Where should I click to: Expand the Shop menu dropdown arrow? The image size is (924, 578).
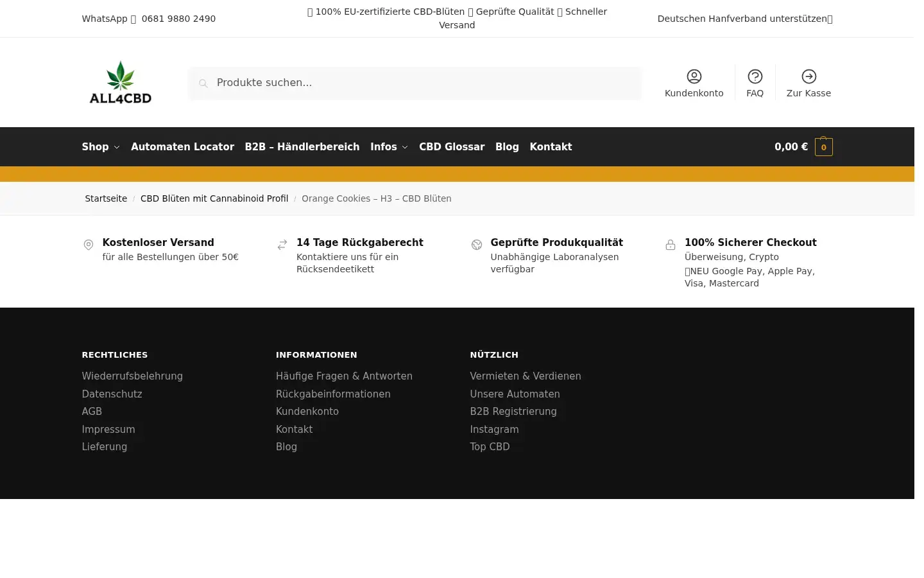click(x=117, y=147)
